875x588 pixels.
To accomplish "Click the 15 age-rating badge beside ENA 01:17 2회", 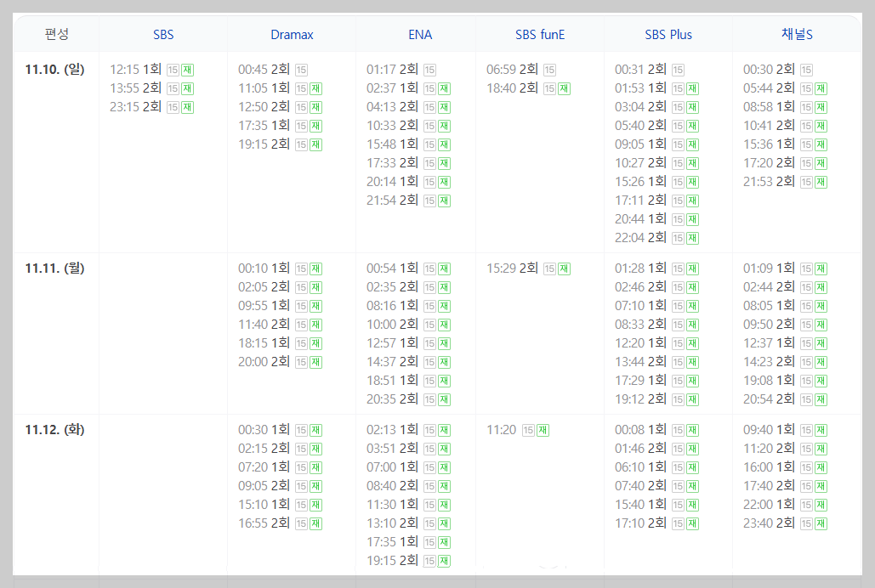I will coord(429,70).
